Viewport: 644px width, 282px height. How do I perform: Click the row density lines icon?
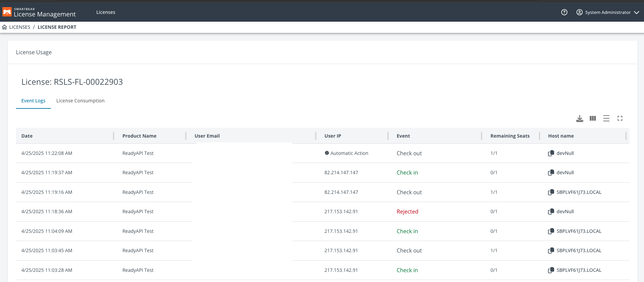(606, 118)
